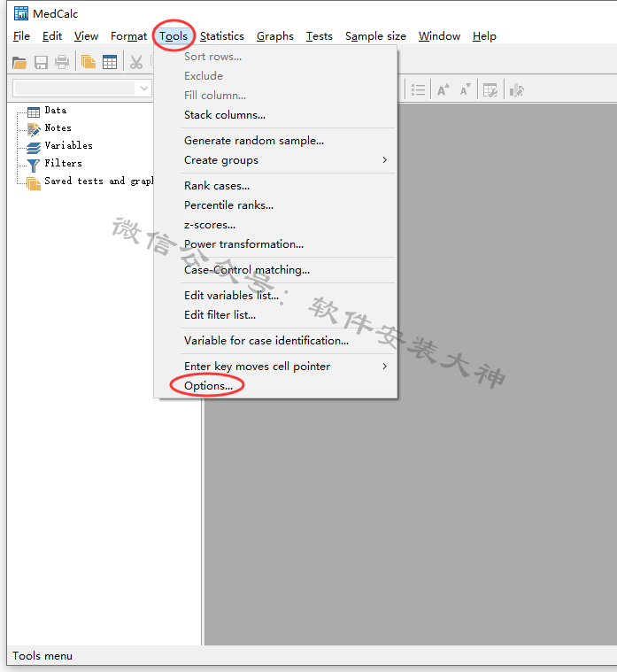Select the Data item in the tree

click(x=56, y=111)
